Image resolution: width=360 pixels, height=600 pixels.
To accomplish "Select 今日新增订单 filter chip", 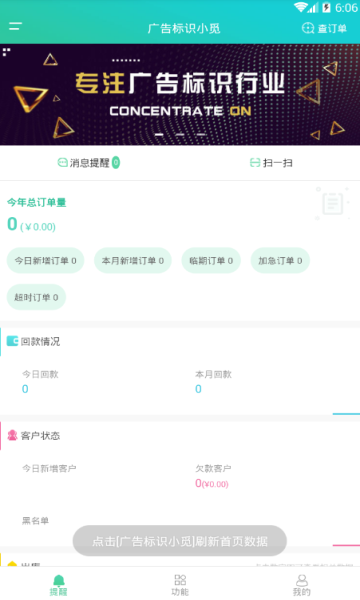I will [46, 261].
